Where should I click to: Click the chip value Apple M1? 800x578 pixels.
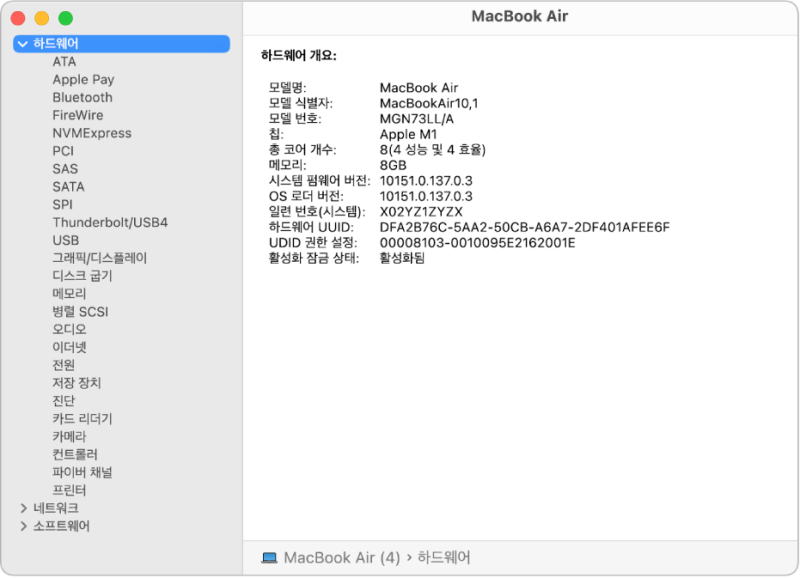point(408,135)
